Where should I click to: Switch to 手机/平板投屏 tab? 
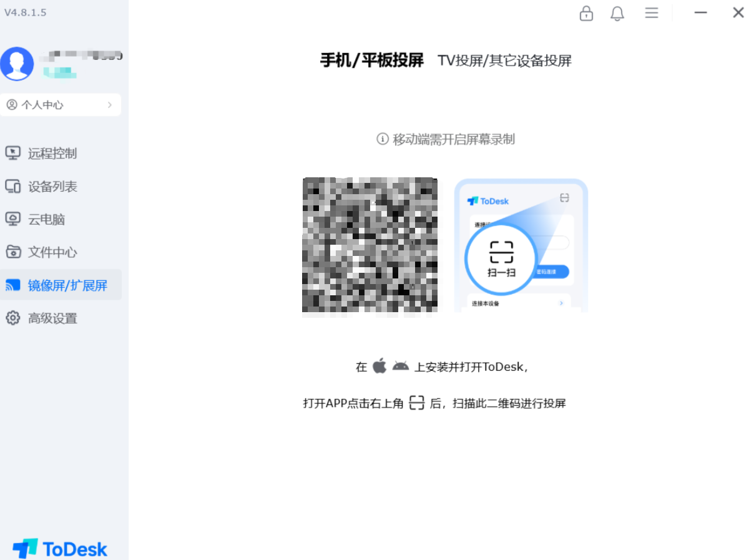[372, 61]
